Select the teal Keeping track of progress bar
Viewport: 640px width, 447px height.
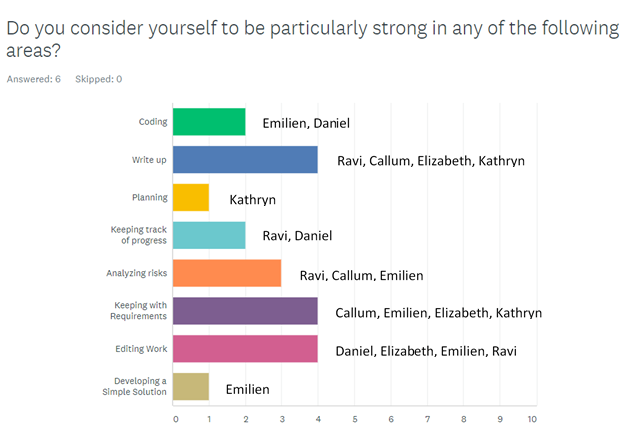click(209, 235)
